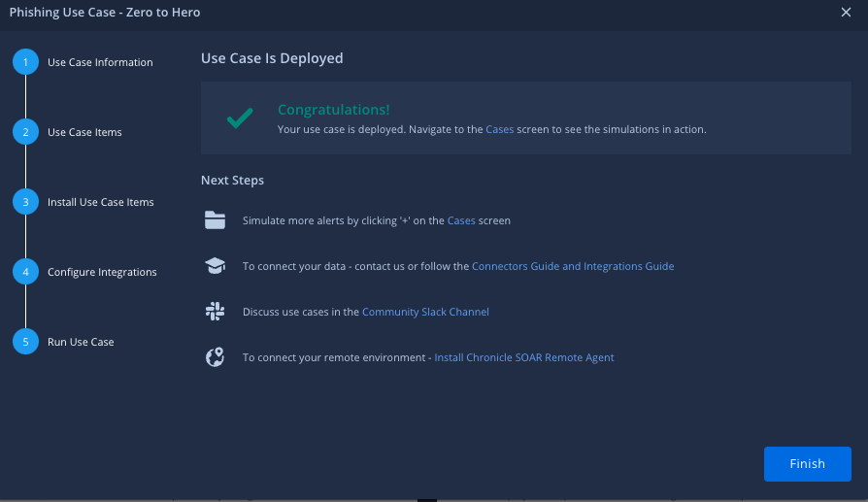Viewport: 868px width, 502px height.
Task: Click the folder icon under Next Steps
Action: click(215, 220)
